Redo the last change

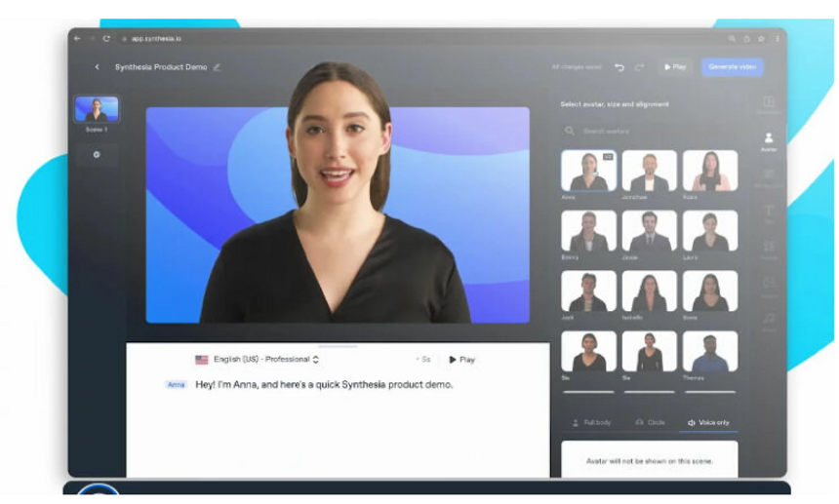point(639,67)
